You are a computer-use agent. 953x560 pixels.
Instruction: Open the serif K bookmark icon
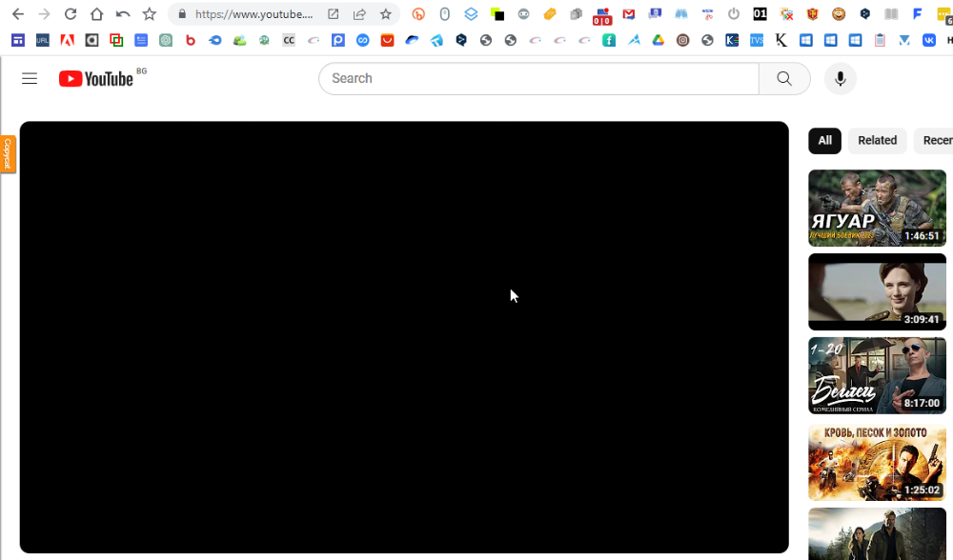pyautogui.click(x=781, y=40)
